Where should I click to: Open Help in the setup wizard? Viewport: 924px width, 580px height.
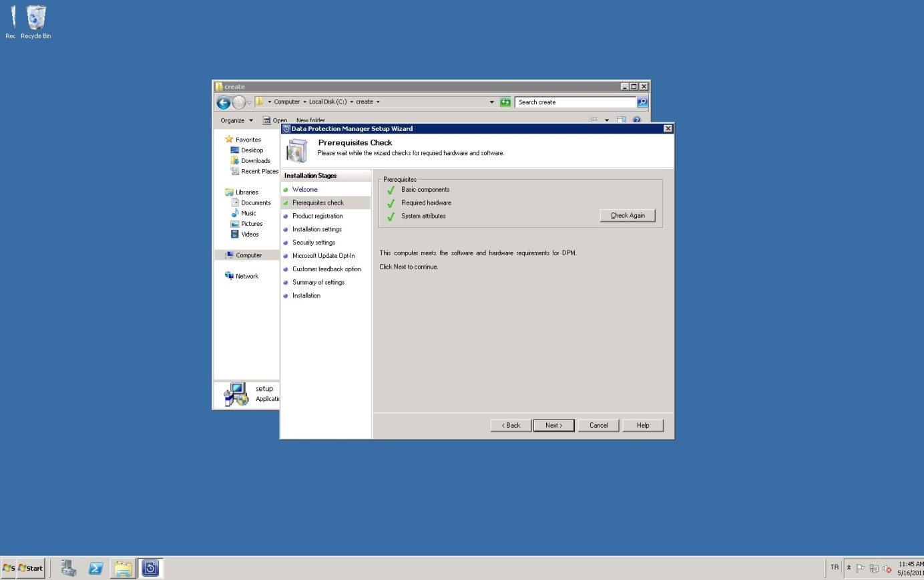(x=643, y=425)
